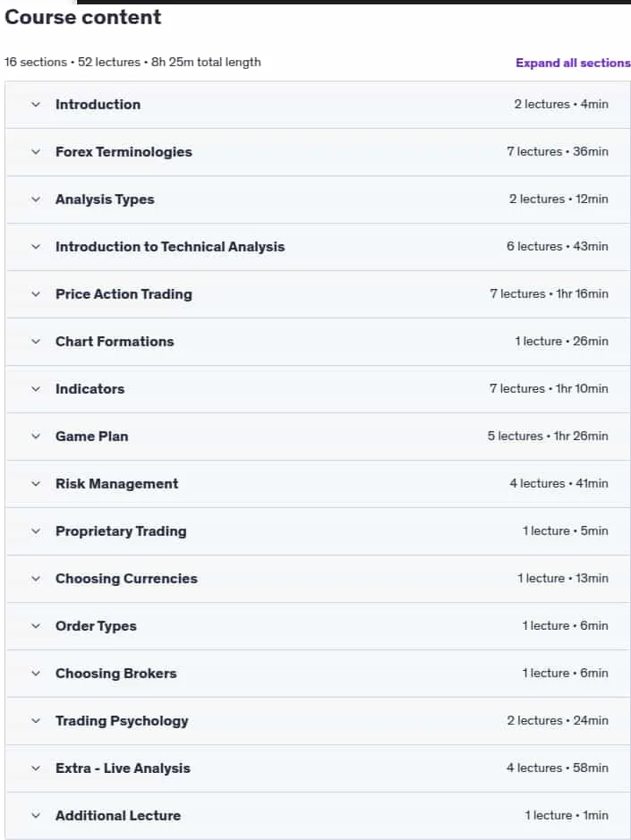Viewport: 631px width, 840px height.
Task: Expand the Chart Formations arrow icon
Action: coord(36,342)
